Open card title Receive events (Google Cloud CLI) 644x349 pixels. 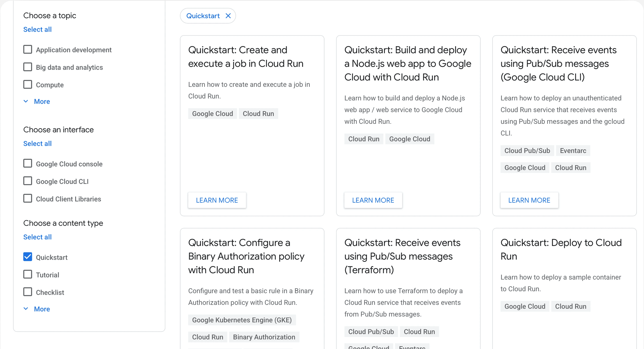(x=558, y=64)
